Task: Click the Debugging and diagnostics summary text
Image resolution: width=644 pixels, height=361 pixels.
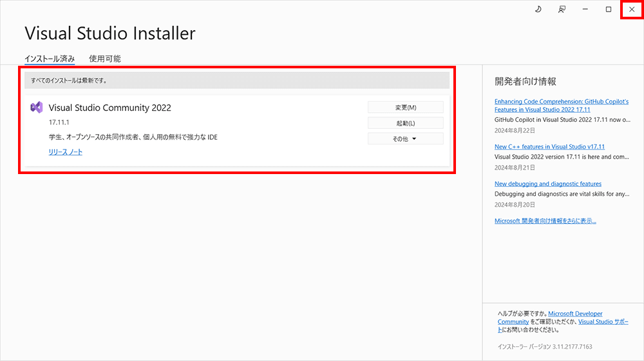Action: tap(562, 193)
